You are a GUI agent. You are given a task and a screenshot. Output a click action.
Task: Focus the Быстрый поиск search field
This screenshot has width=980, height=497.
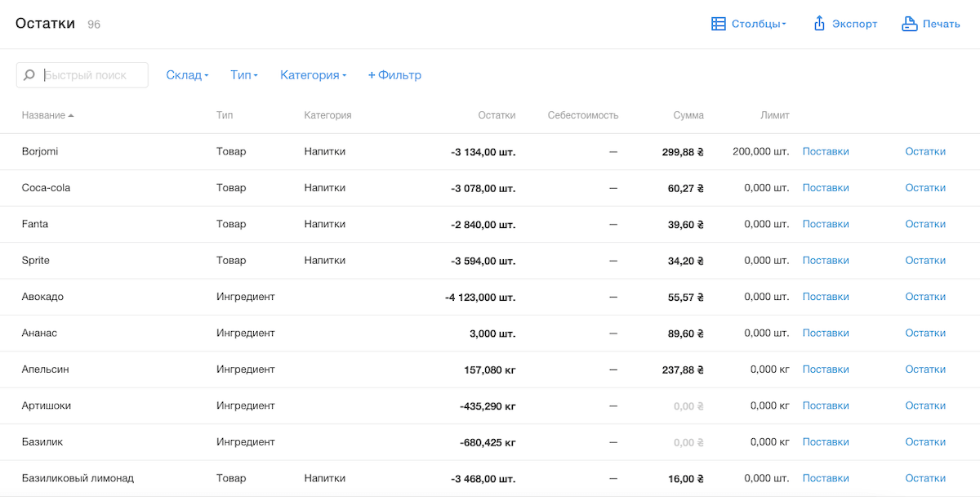click(x=92, y=75)
